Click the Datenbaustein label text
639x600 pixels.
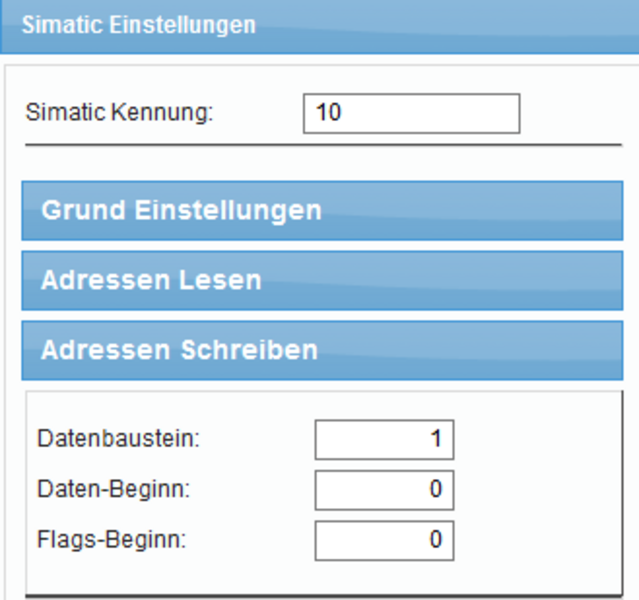coord(118,439)
